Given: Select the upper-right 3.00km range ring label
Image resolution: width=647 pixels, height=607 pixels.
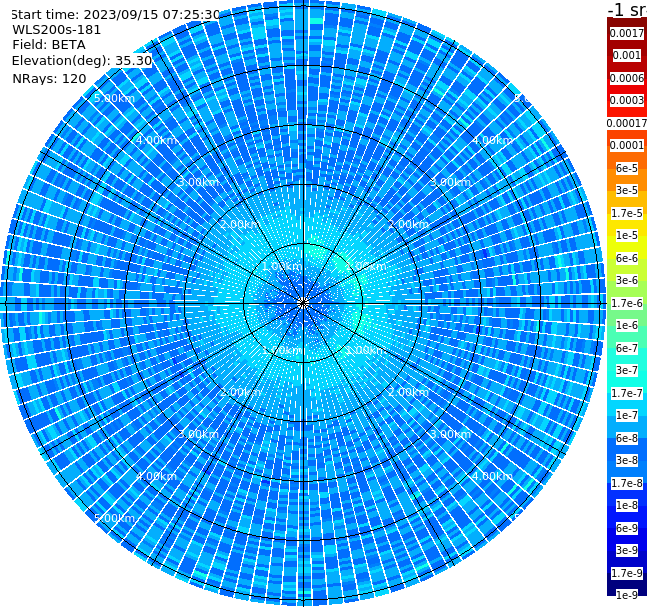Looking at the screenshot, I should (x=450, y=182).
